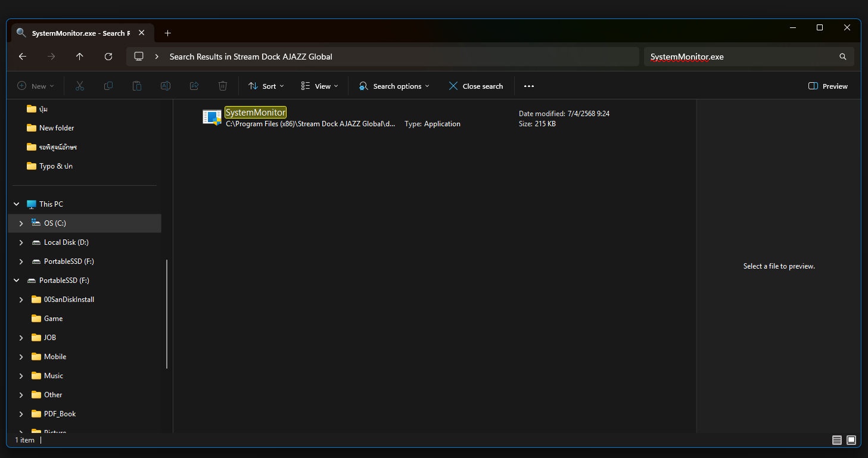Click the Close search button

pos(476,86)
